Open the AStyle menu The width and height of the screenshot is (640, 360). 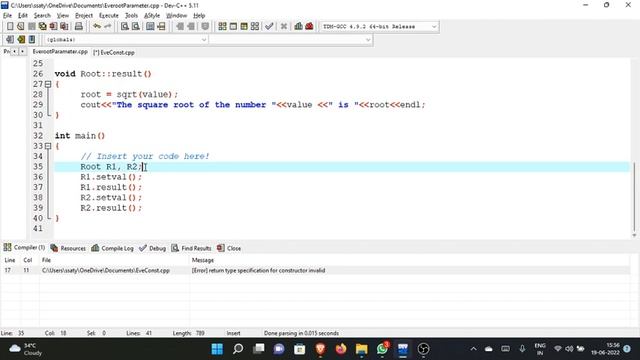152,16
